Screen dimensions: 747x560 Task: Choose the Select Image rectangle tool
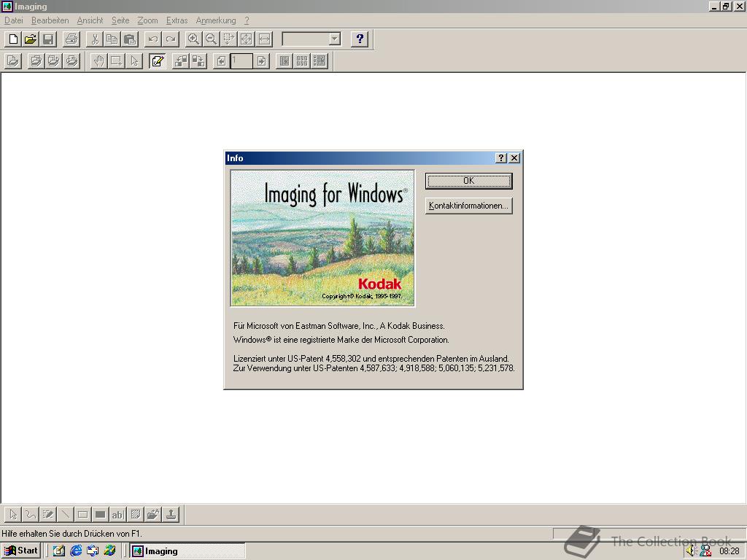[x=116, y=61]
